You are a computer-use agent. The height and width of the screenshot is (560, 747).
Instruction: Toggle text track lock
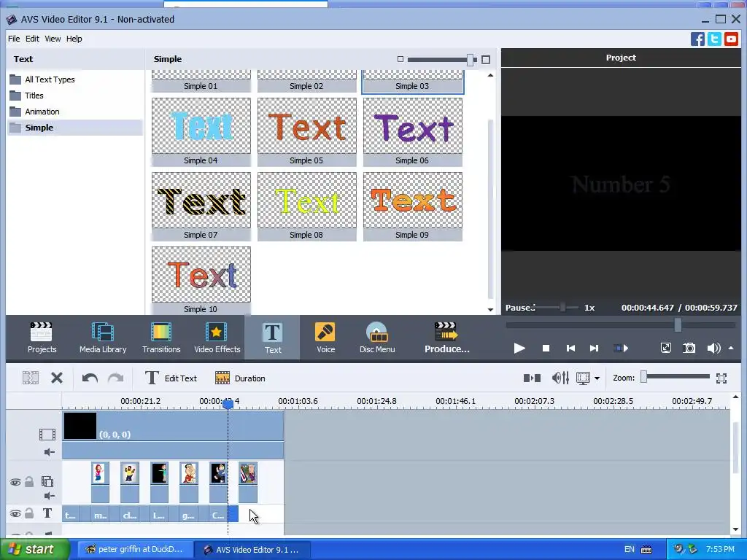29,513
